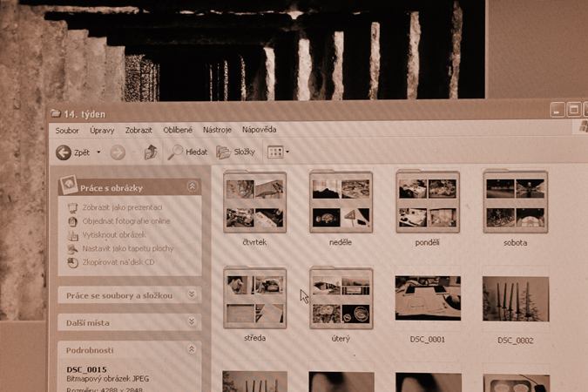588x392 pixels.
Task: Click the wallpaper icon beside Nastavit jako tapetu
Action: 73,249
